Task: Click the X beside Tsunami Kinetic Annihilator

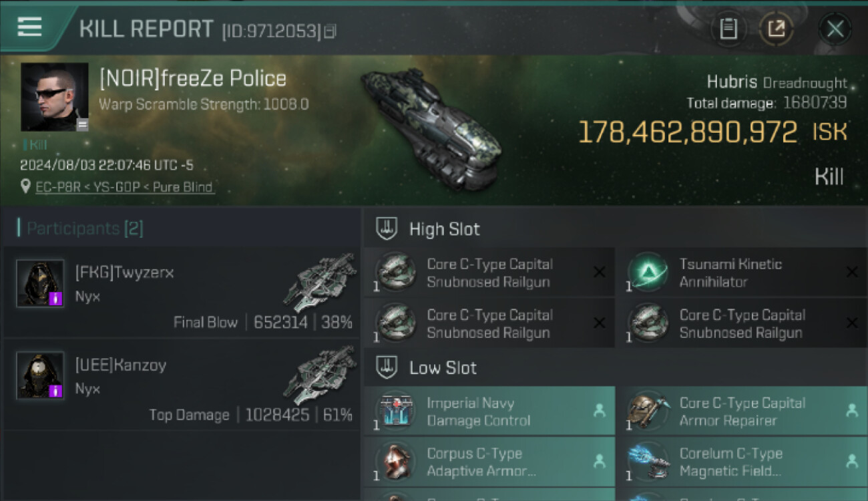Action: [851, 273]
